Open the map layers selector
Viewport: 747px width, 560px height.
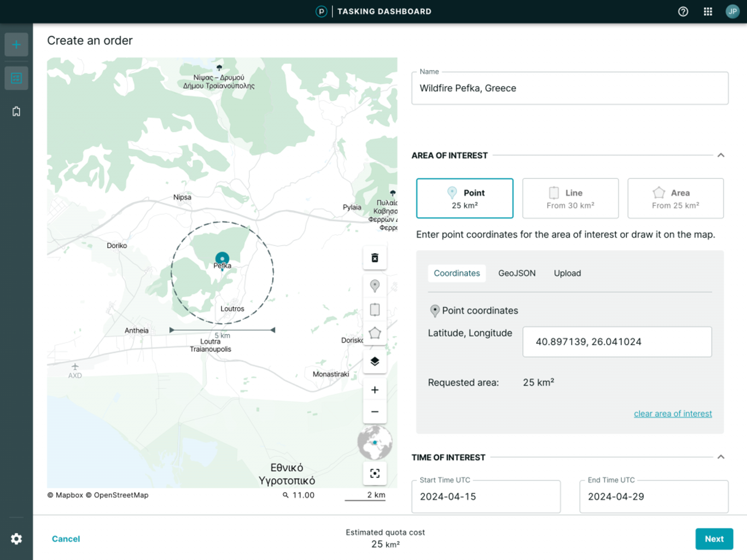(375, 361)
